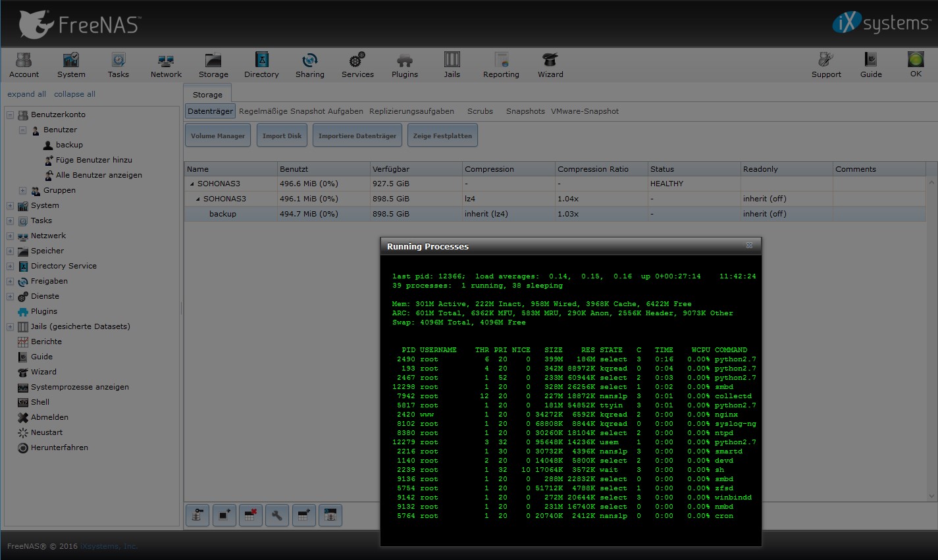Open the Plugins toolbar icon

point(405,65)
